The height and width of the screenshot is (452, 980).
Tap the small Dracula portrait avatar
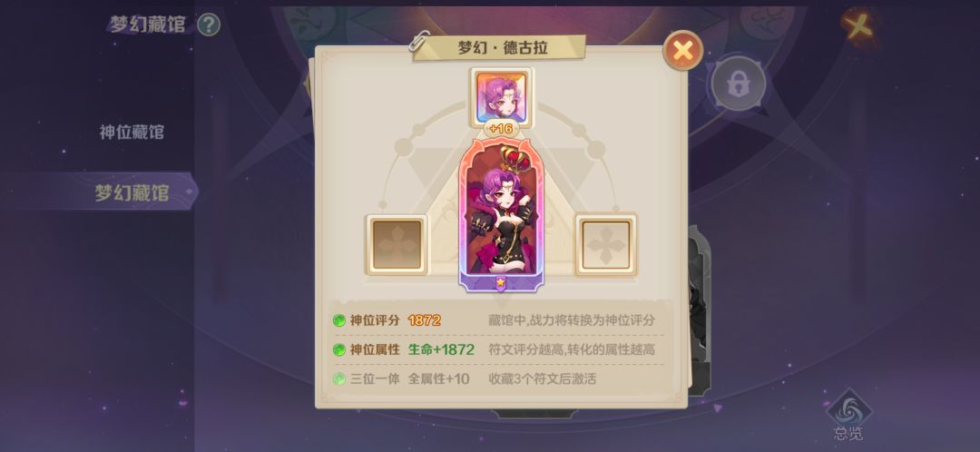pyautogui.click(x=501, y=97)
